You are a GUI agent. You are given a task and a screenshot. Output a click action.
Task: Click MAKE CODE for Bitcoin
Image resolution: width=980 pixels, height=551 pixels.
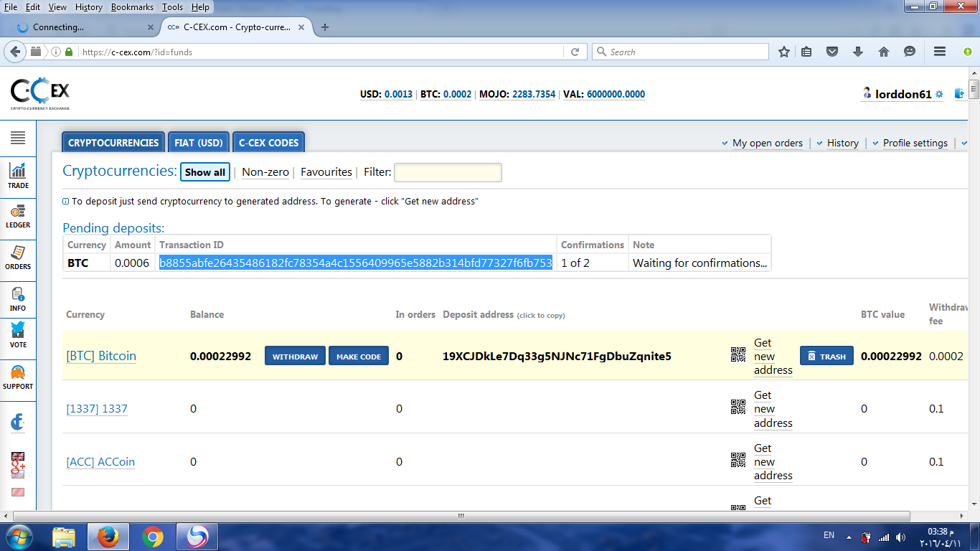(x=359, y=356)
